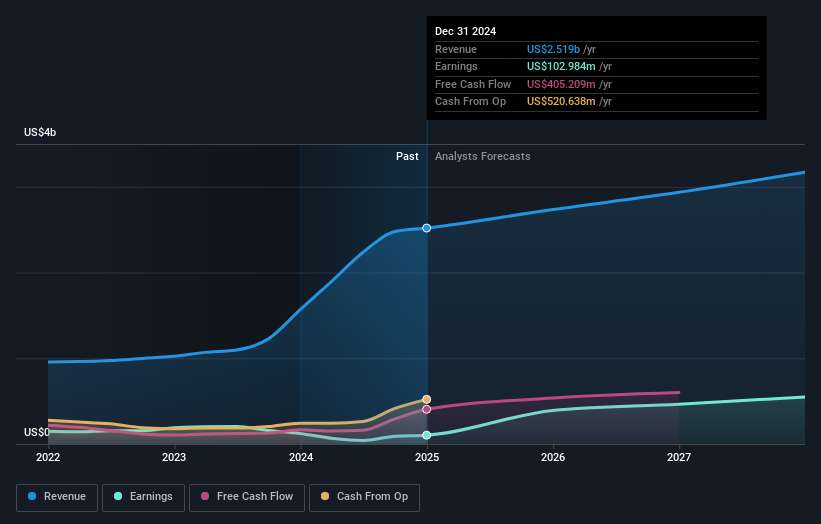Screen dimensions: 821x524
Task: Click the Cash From Op label in tooltip
Action: [471, 102]
